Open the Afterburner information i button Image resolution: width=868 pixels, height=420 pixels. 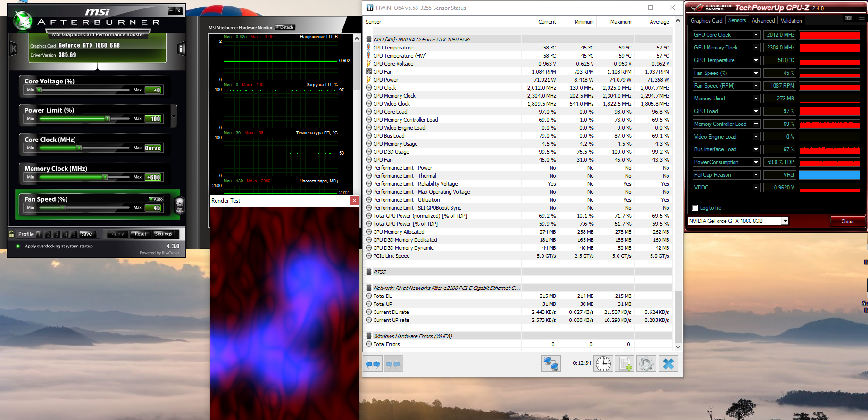(181, 49)
